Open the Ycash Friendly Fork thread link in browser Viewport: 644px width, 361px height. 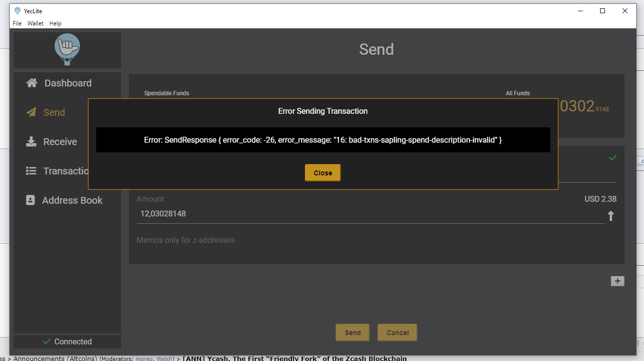[295, 359]
